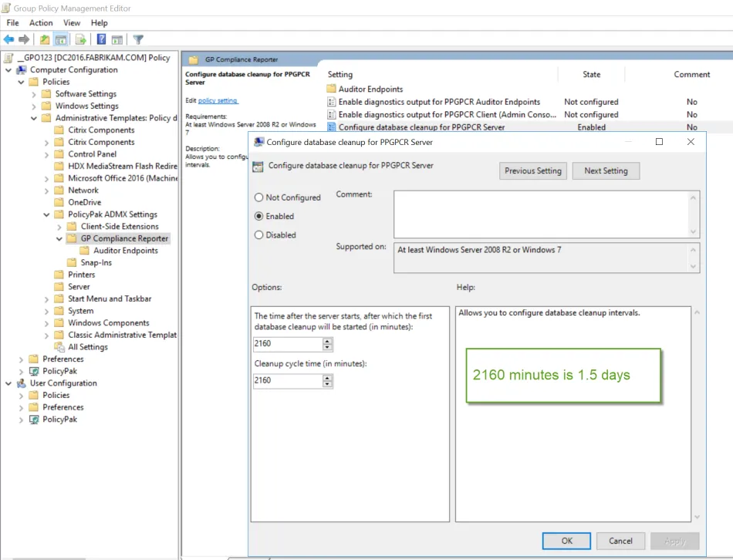Viewport: 733px width, 560px height.
Task: Click the setting icon for PPGPCR Auditor Endpoints diagnostics
Action: (x=331, y=102)
